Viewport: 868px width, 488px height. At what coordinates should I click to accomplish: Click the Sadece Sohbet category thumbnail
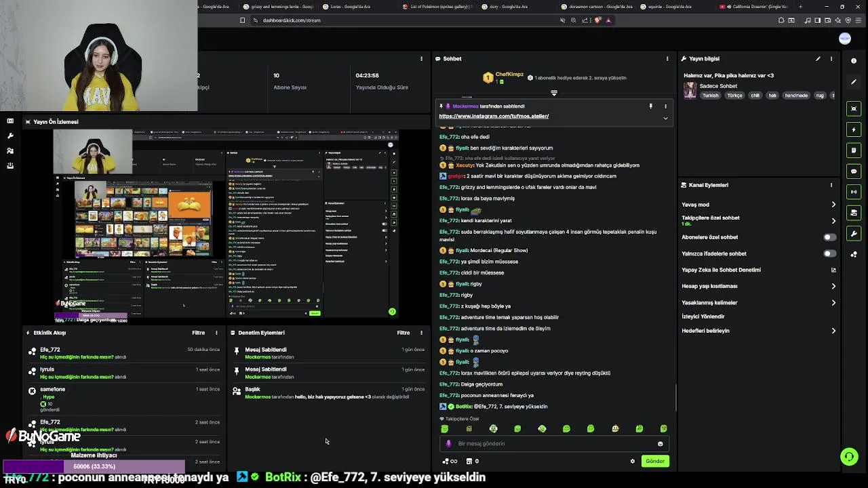coord(690,90)
